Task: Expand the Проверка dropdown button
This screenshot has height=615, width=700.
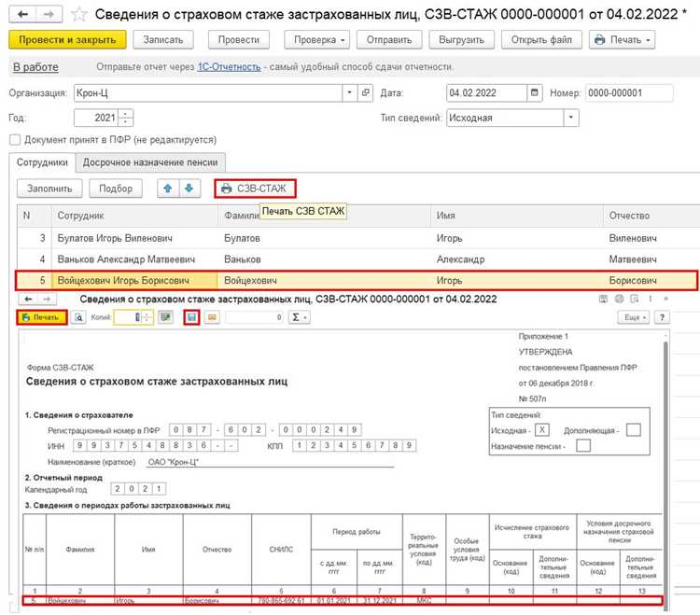Action: (317, 40)
